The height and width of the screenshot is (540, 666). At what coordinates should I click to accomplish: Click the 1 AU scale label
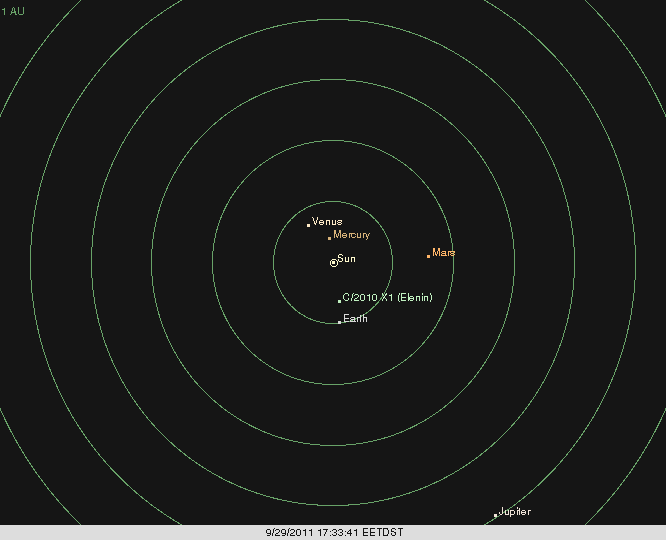point(13,11)
